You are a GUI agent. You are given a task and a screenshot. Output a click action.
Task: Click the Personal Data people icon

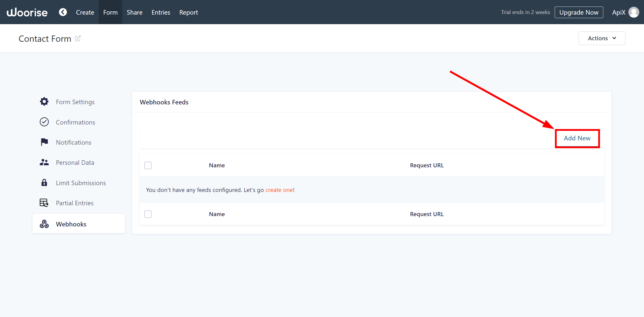44,162
